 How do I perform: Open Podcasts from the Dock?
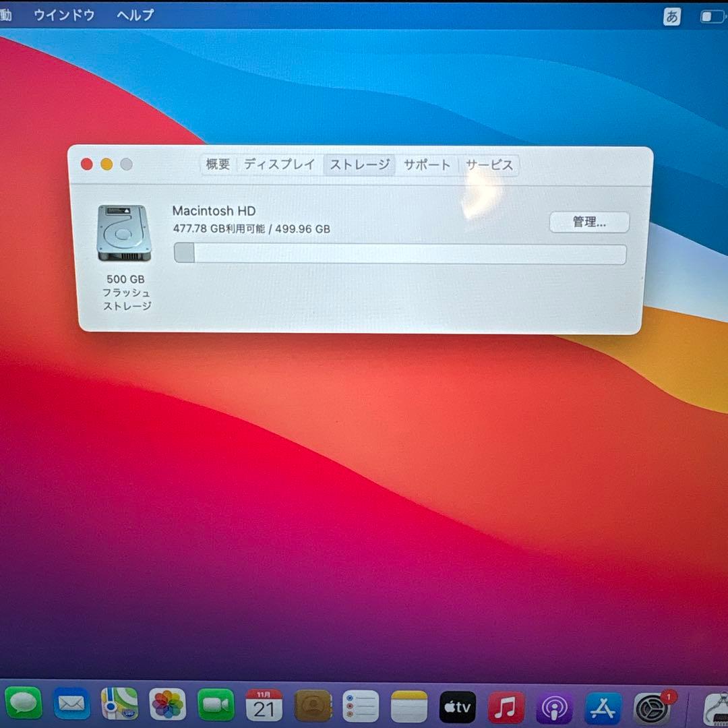pos(553,709)
